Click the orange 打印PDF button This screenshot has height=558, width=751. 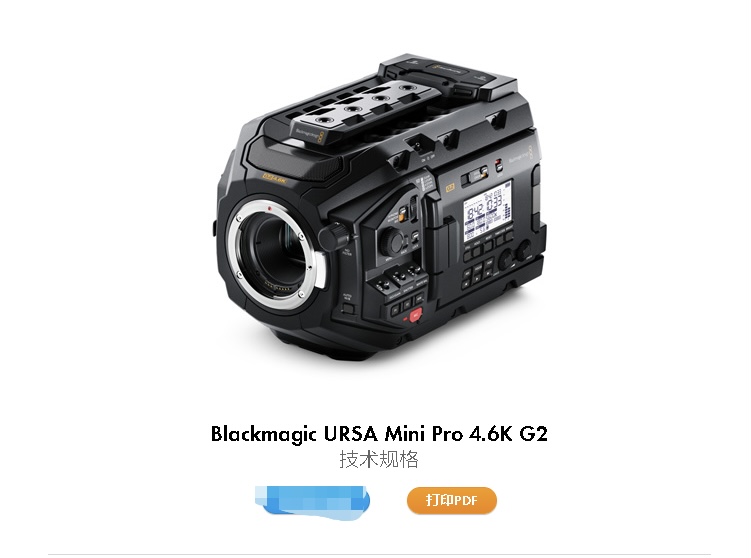(452, 501)
